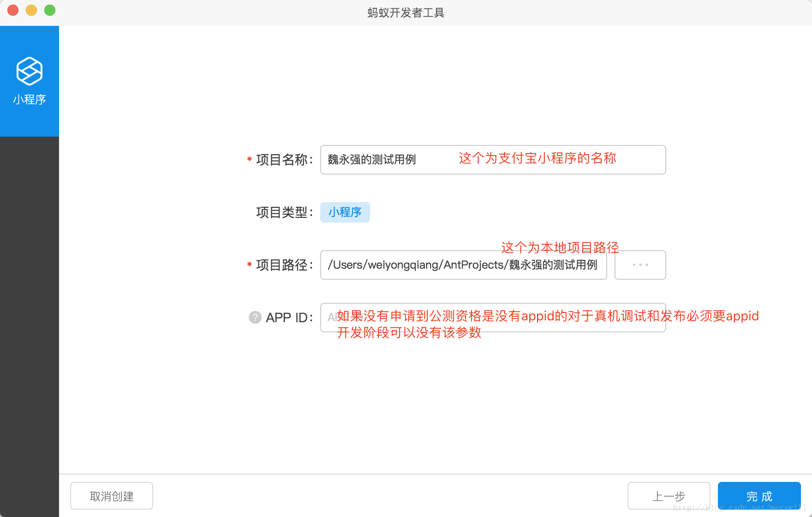Close the window with the red button
This screenshot has width=812, height=517.
click(13, 10)
